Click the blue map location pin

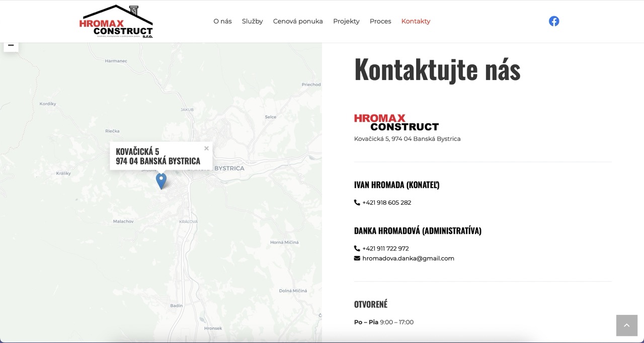161,180
